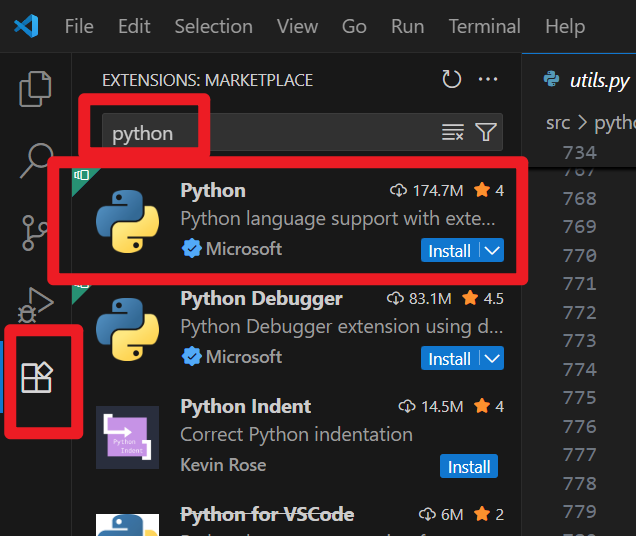
Task: Click the VS Code logo icon
Action: point(26,26)
